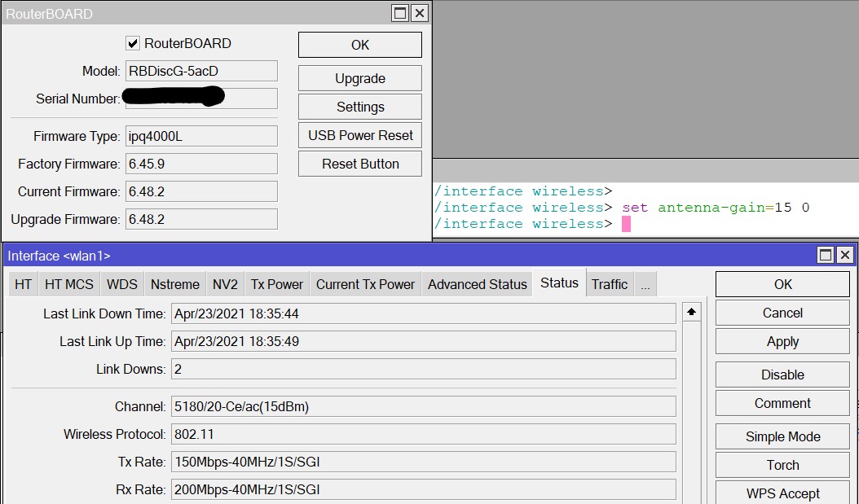Click the scrollbar up arrow

coord(691,312)
